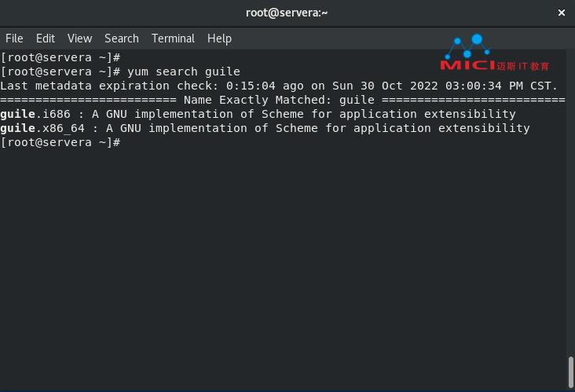This screenshot has width=575, height=392.
Task: Open the Edit menu
Action: coord(46,38)
